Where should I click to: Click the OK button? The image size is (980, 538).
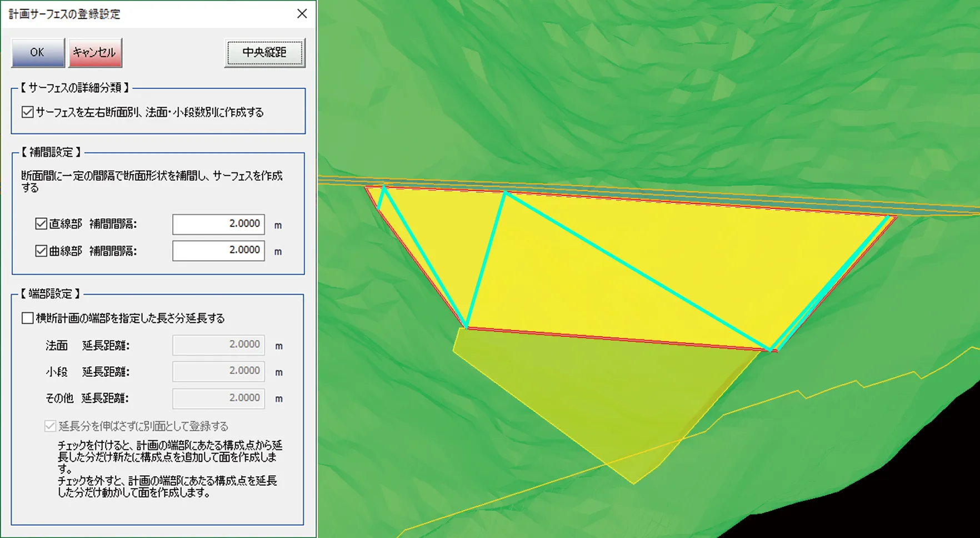pyautogui.click(x=38, y=53)
